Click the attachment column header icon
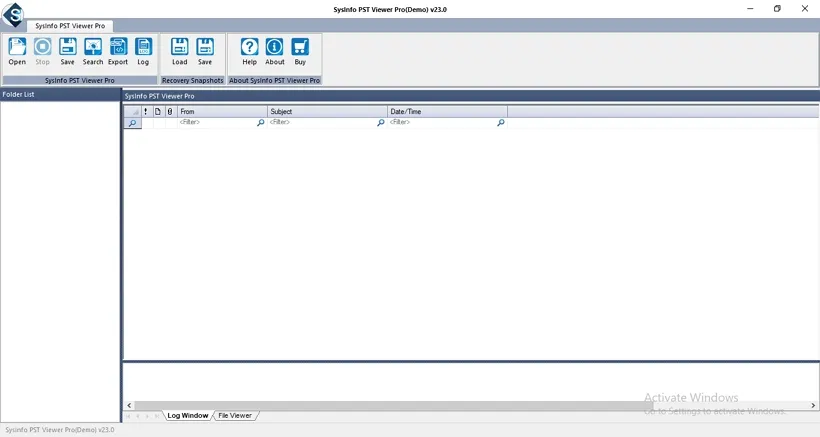The width and height of the screenshot is (820, 437). point(170,111)
